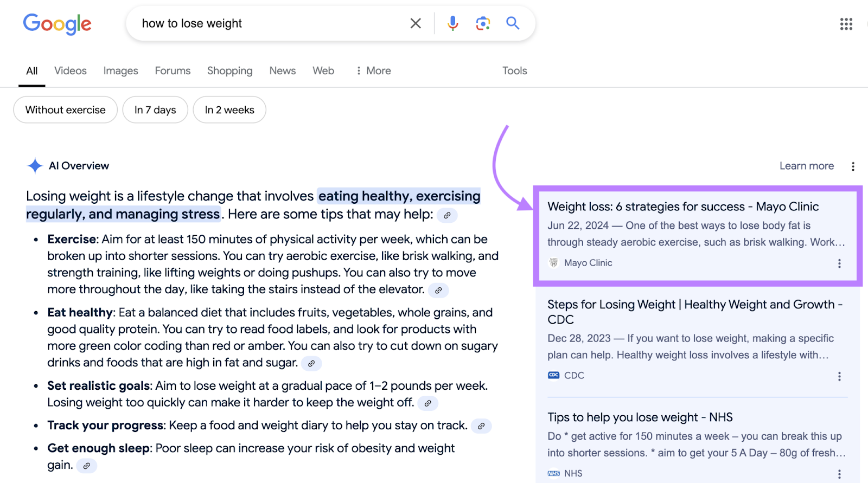This screenshot has height=483, width=868.
Task: Open Mayo Clinic result three-dot menu
Action: (839, 263)
